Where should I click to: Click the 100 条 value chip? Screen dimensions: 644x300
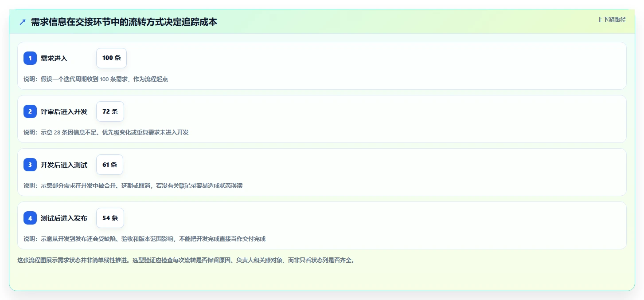point(111,58)
